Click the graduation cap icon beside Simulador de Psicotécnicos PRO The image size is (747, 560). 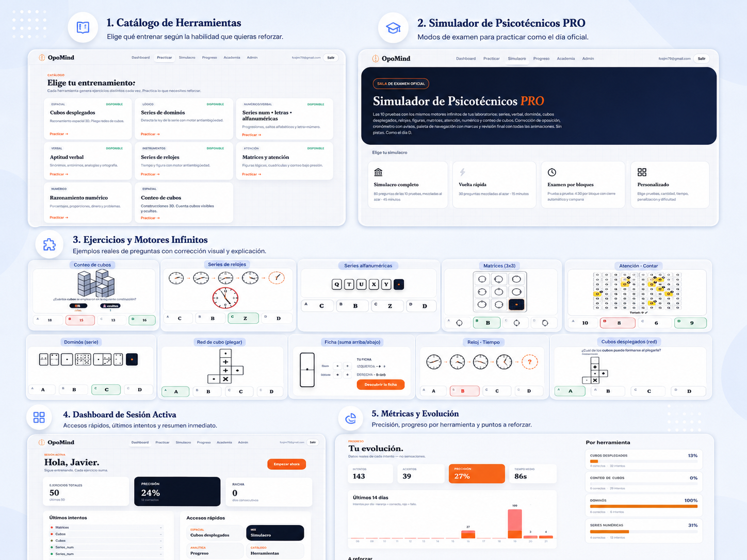point(394,28)
